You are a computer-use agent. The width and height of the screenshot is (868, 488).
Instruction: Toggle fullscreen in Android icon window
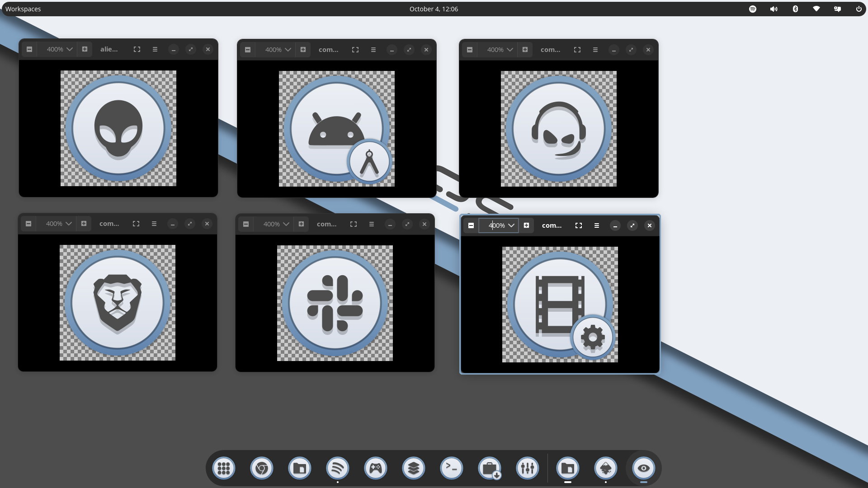click(355, 50)
